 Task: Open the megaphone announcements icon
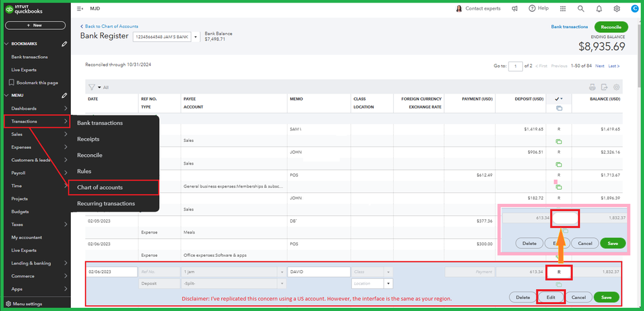click(514, 8)
